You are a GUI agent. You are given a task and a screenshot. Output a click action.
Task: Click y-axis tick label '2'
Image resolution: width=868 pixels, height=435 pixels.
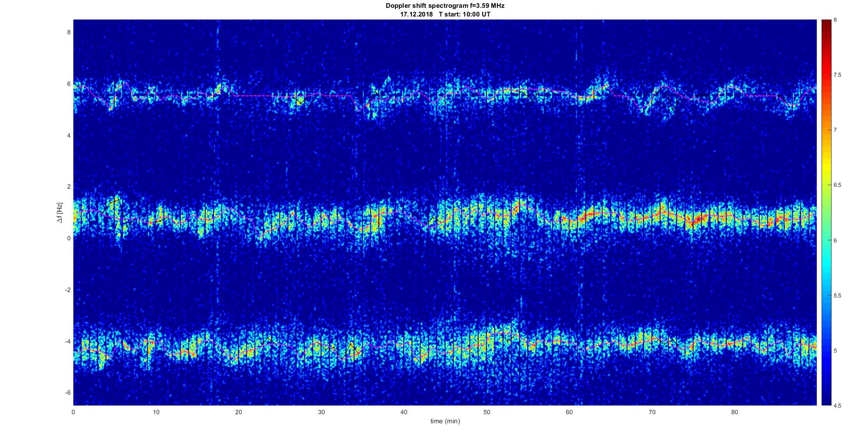[x=69, y=186]
